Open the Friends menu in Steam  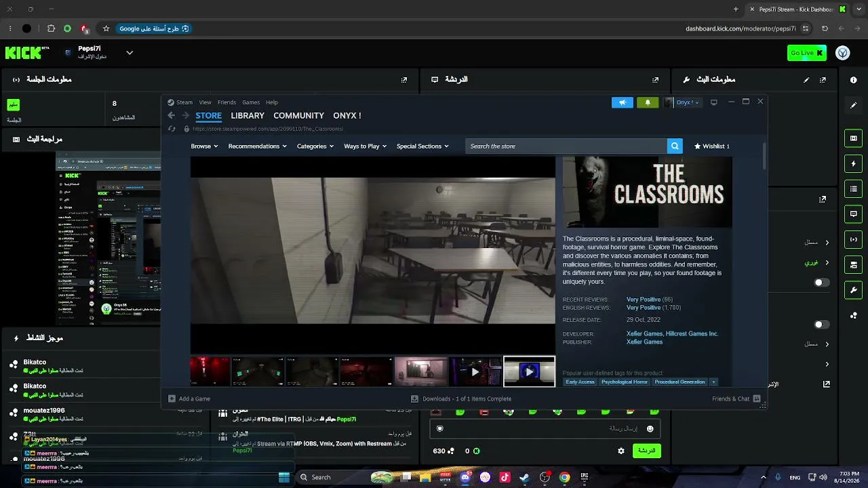pos(226,102)
